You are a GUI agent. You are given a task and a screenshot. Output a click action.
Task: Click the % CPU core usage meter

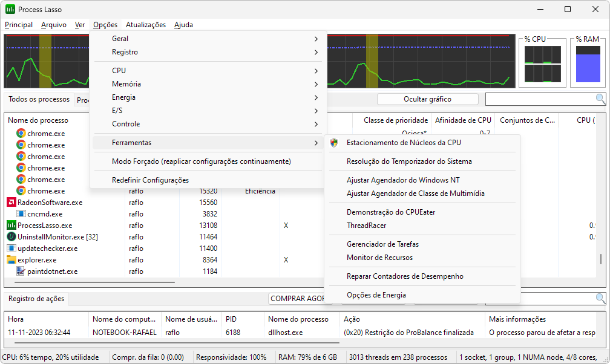tap(542, 63)
